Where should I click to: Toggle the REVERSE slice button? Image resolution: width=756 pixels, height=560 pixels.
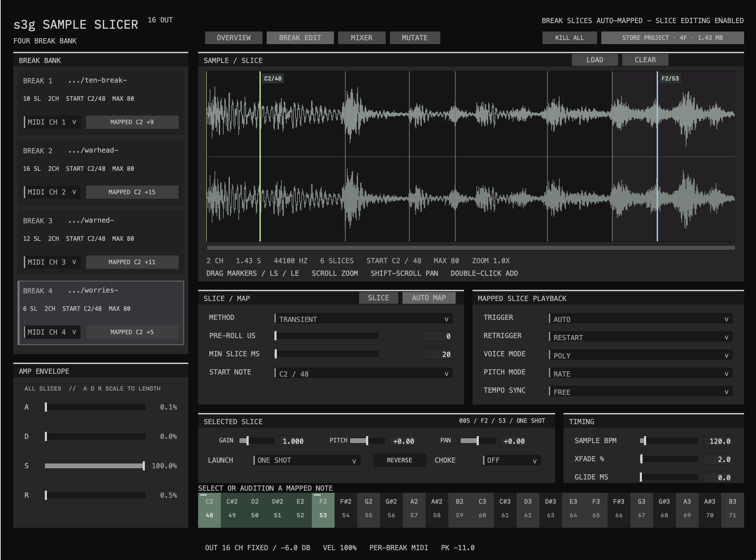399,460
